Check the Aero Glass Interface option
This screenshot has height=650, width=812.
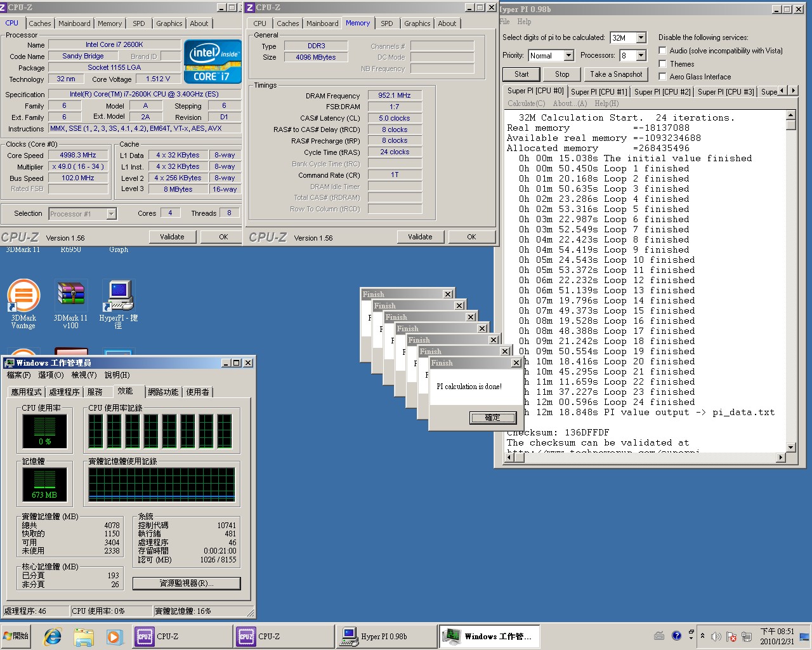click(663, 77)
